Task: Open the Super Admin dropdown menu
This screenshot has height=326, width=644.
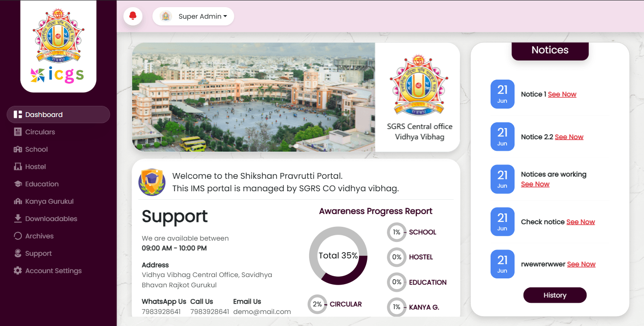Action: coord(193,16)
